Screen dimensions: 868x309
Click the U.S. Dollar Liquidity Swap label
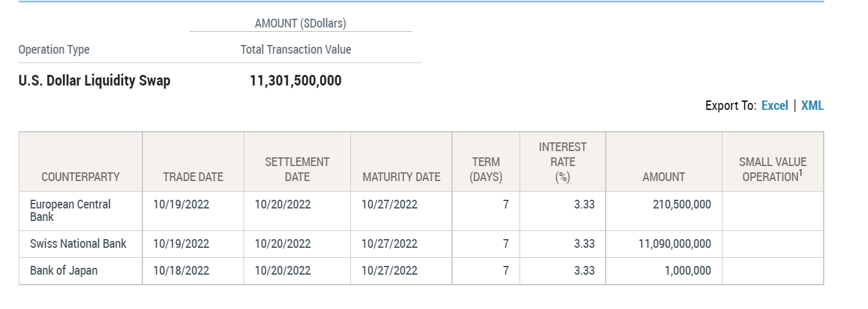(x=94, y=81)
